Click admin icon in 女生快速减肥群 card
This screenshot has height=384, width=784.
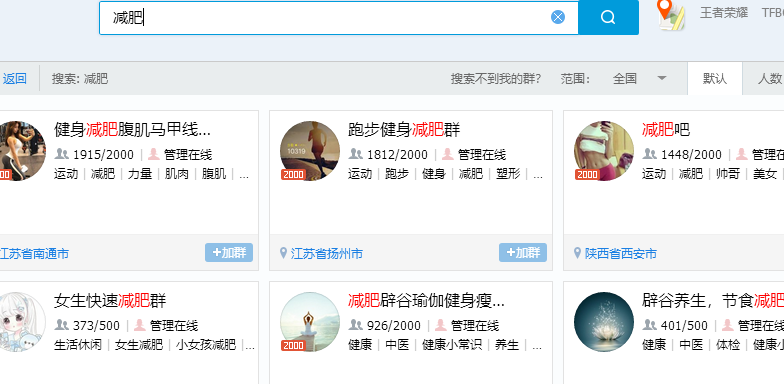(x=140, y=326)
